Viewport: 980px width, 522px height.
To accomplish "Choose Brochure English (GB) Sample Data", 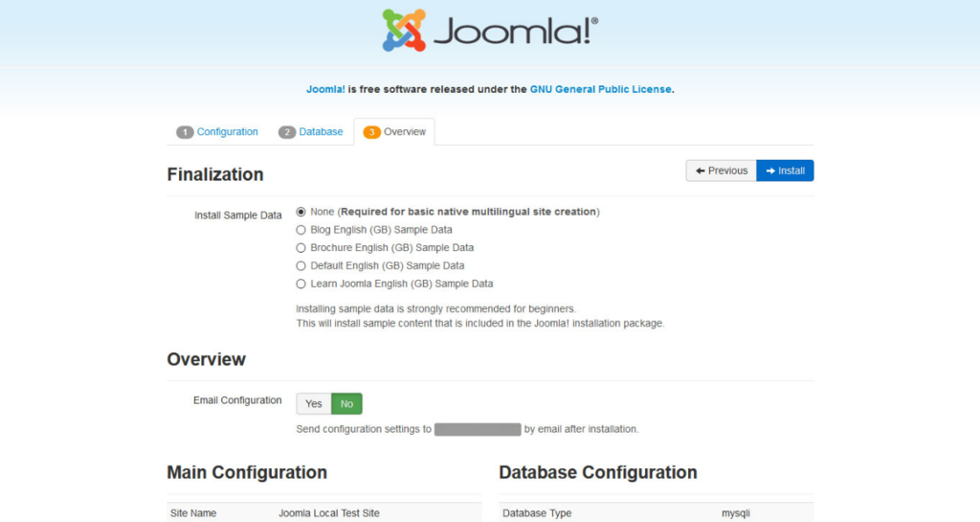I will (301, 248).
